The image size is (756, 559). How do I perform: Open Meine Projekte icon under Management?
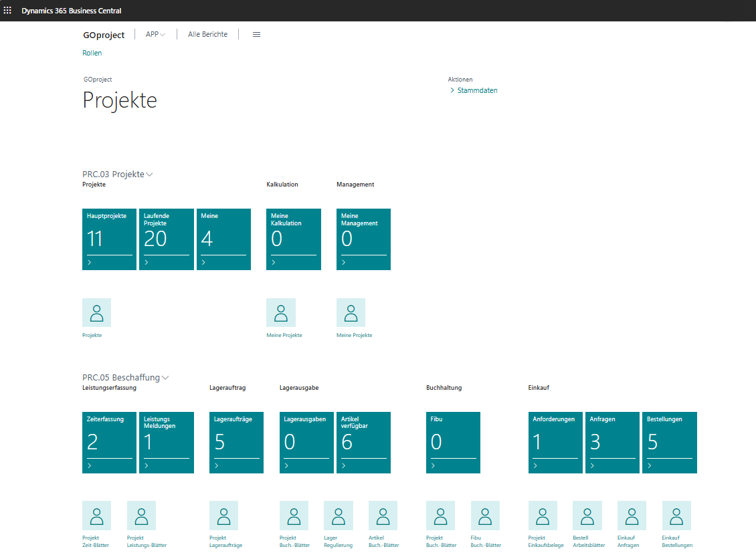(351, 313)
